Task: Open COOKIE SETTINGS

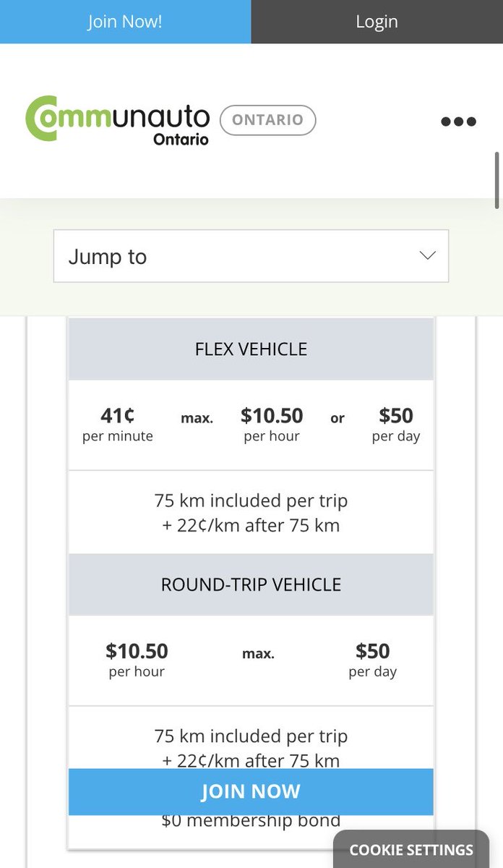Action: pyautogui.click(x=411, y=850)
